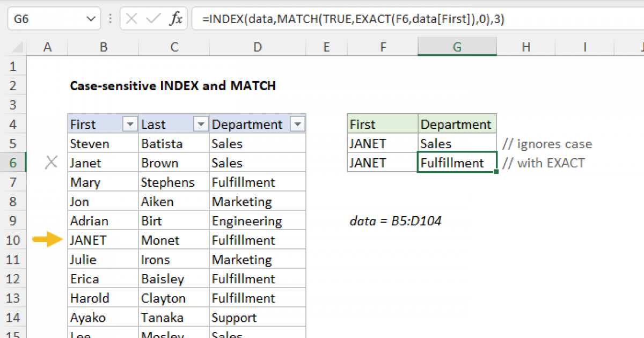644x338 pixels.
Task: Click the fill handle of cell G6
Action: [496, 172]
